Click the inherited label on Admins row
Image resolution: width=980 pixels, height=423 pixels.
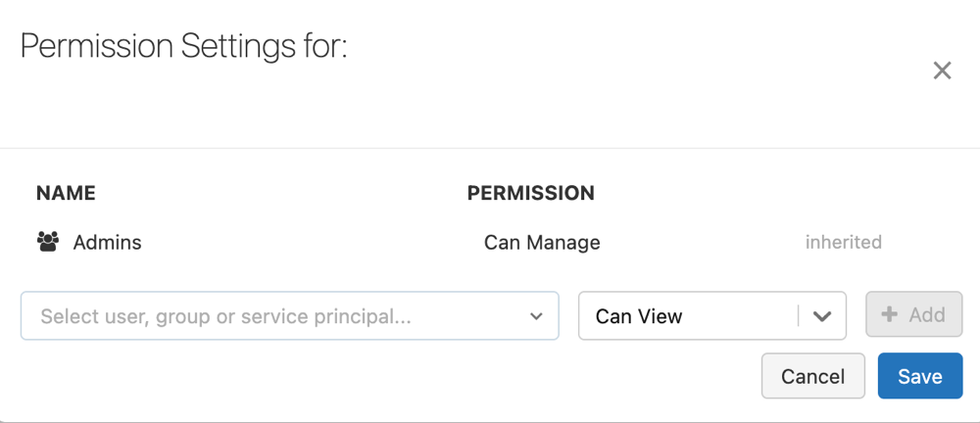click(x=843, y=242)
